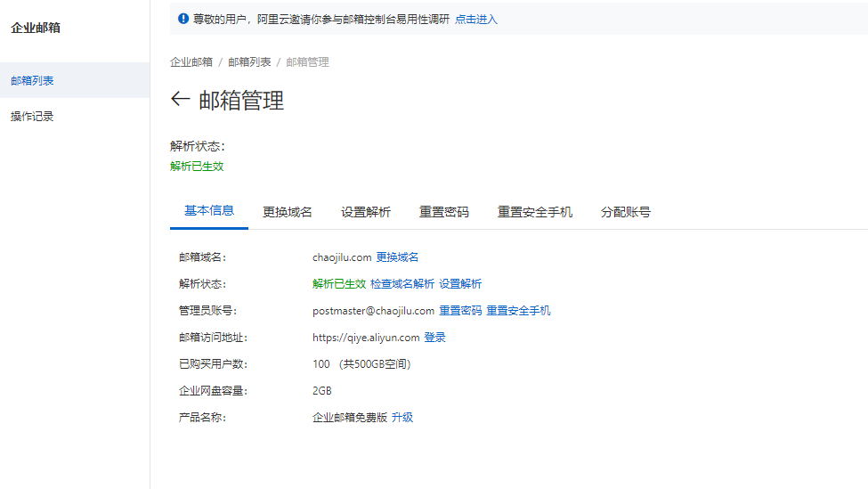The height and width of the screenshot is (489, 868).
Task: Click 点击进入 survey link in banner
Action: [476, 20]
